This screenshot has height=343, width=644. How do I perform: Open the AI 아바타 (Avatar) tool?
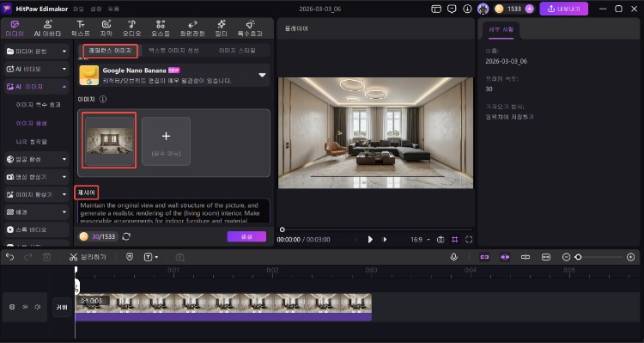(x=47, y=28)
